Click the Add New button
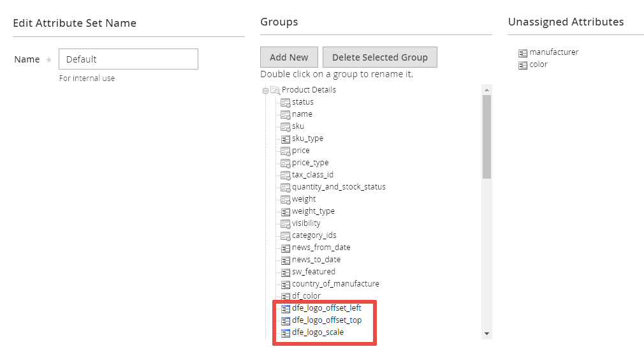 (x=289, y=57)
